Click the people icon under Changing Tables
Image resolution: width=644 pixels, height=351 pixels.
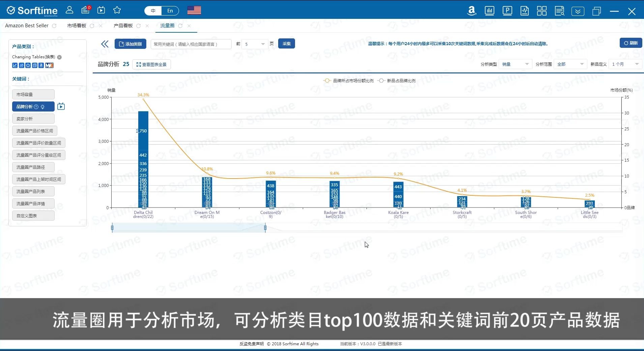(x=22, y=65)
